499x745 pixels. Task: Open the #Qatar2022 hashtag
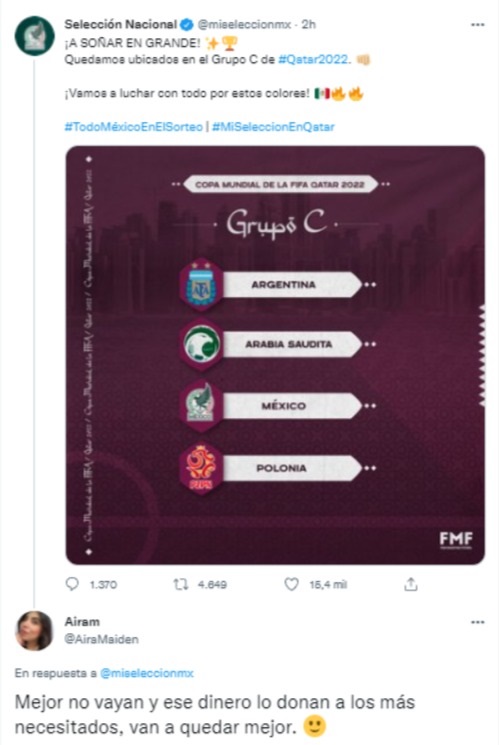coord(313,60)
